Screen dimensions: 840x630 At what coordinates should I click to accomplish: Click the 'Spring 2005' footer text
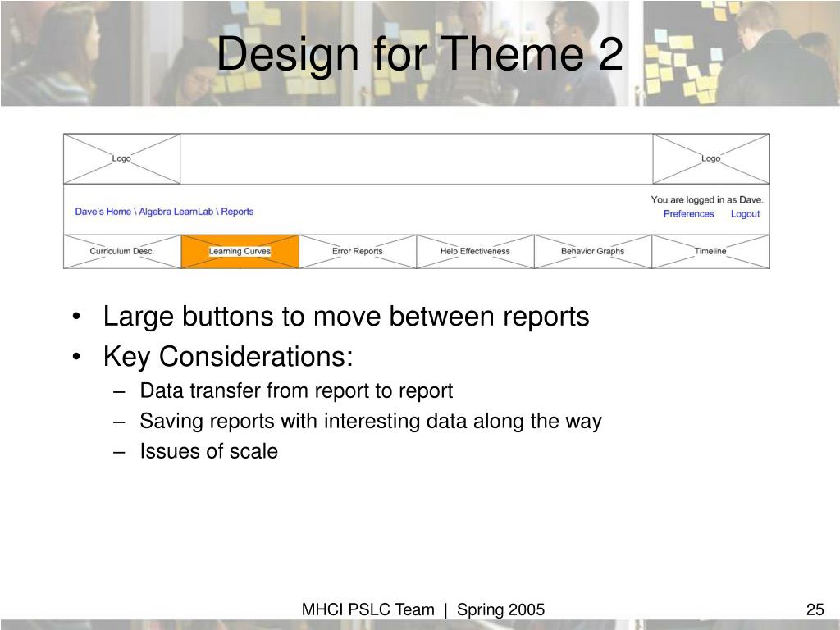[501, 609]
